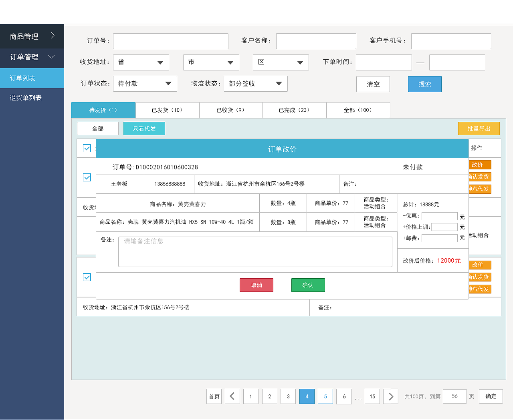Go to page 5
Viewport: 513px width, 420px height.
coord(325,396)
